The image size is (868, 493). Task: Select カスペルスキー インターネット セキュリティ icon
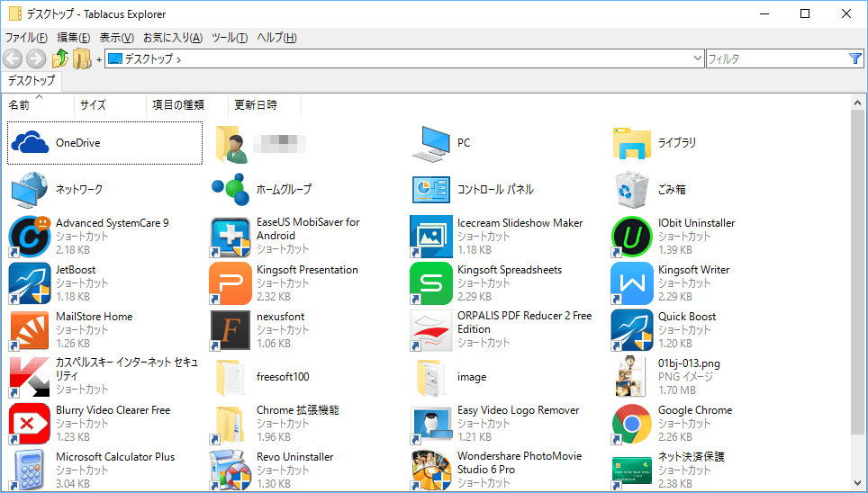point(30,377)
